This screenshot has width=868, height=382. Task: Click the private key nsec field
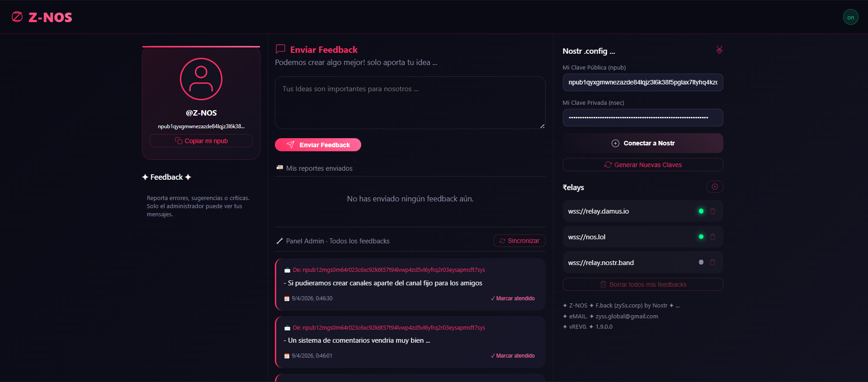pyautogui.click(x=642, y=118)
